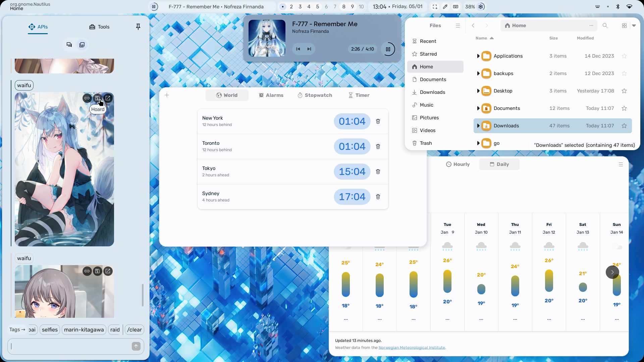Expand the backups folder row
The width and height of the screenshot is (644, 362).
[x=478, y=73]
